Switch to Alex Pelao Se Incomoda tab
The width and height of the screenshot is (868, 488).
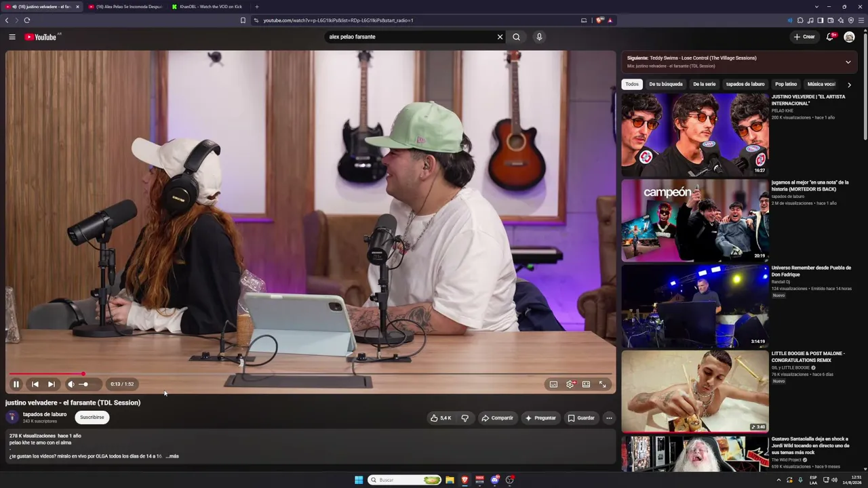[x=125, y=7]
